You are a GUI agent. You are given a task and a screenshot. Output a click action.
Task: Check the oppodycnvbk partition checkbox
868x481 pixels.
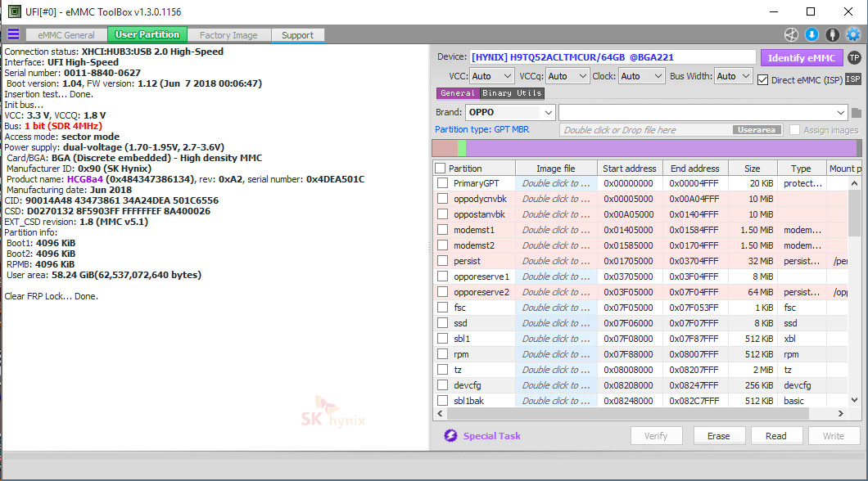(442, 199)
